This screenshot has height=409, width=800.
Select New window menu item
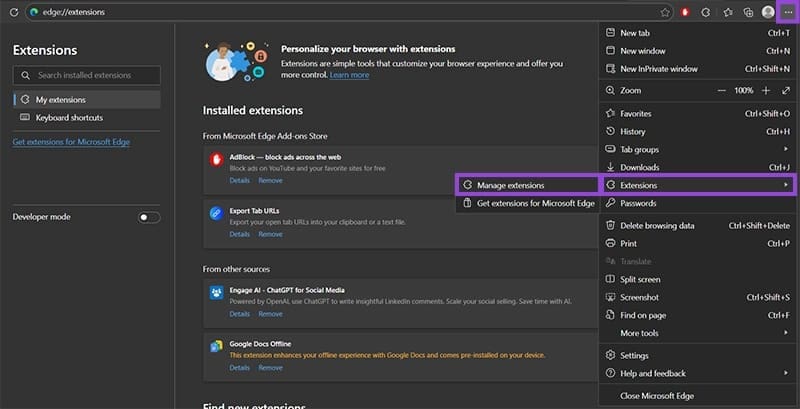click(697, 51)
